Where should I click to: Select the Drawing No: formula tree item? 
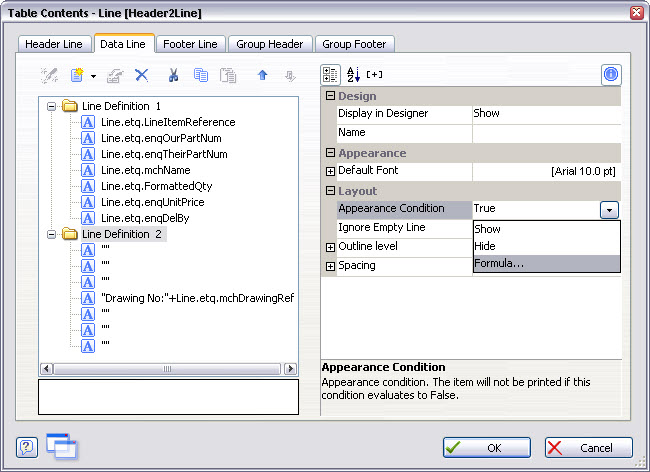[x=197, y=298]
